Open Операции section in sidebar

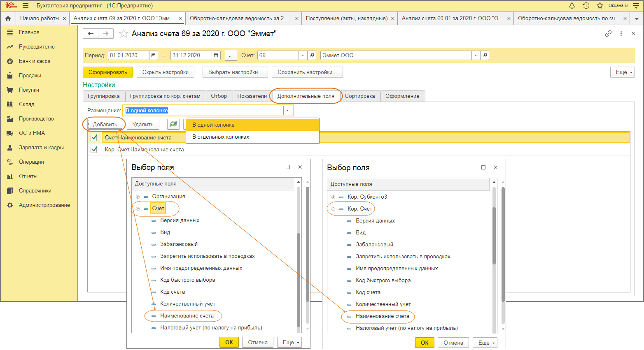click(x=31, y=162)
